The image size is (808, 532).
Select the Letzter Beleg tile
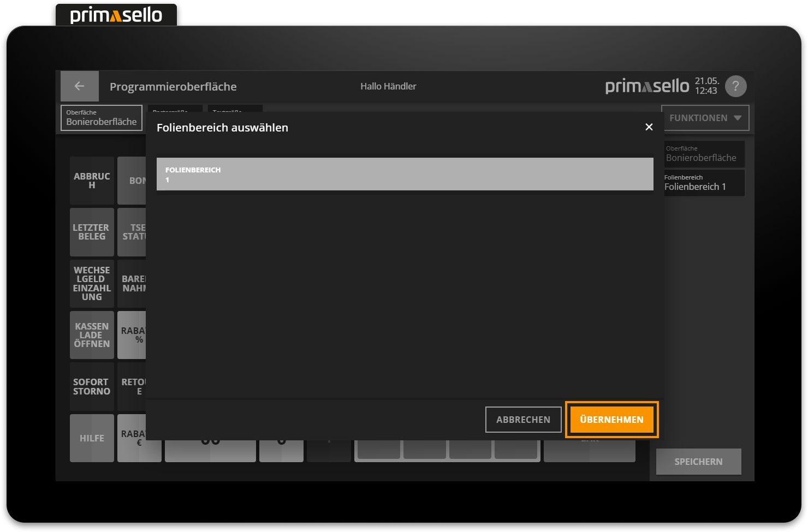tap(92, 232)
